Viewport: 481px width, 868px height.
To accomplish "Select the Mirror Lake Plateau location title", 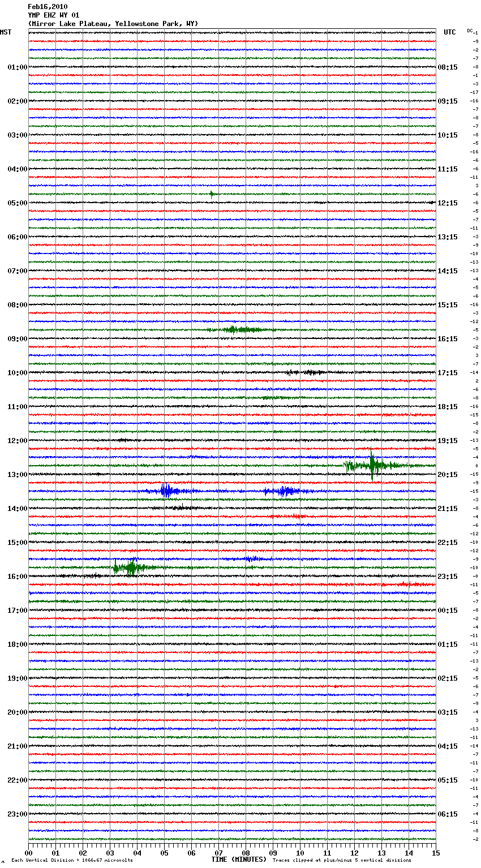I will [x=113, y=24].
